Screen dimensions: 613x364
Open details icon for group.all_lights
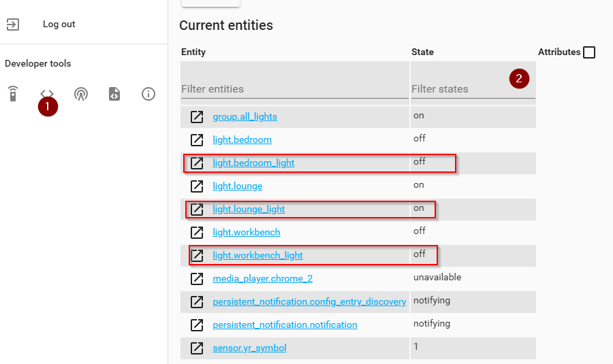197,117
